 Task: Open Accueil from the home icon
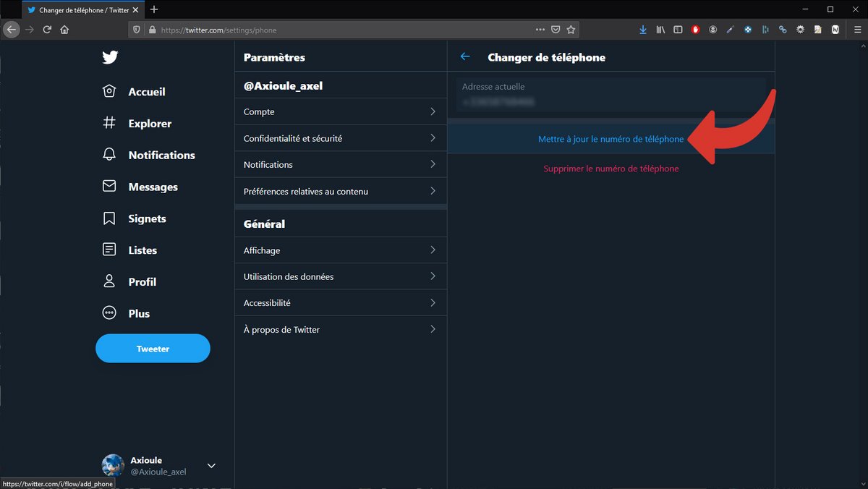(x=109, y=91)
